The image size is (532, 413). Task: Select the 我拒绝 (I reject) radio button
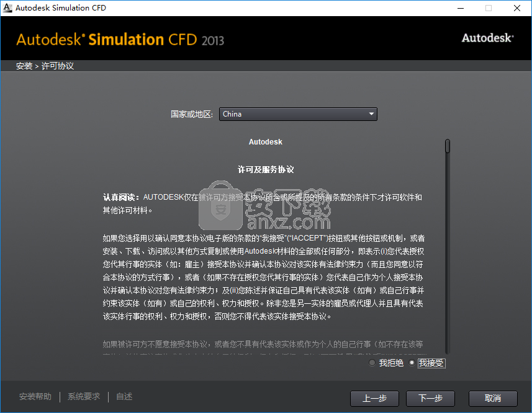pos(372,363)
